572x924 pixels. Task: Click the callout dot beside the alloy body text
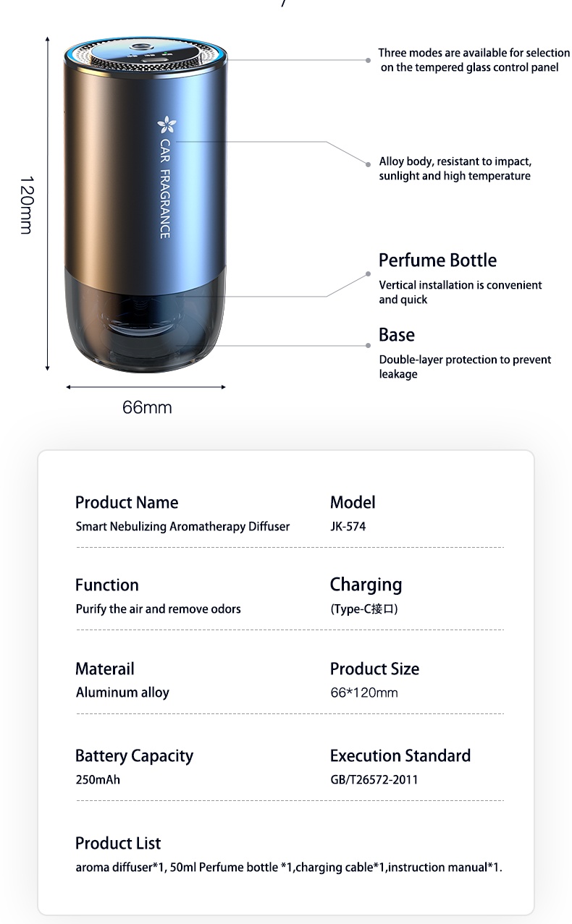pyautogui.click(x=369, y=165)
